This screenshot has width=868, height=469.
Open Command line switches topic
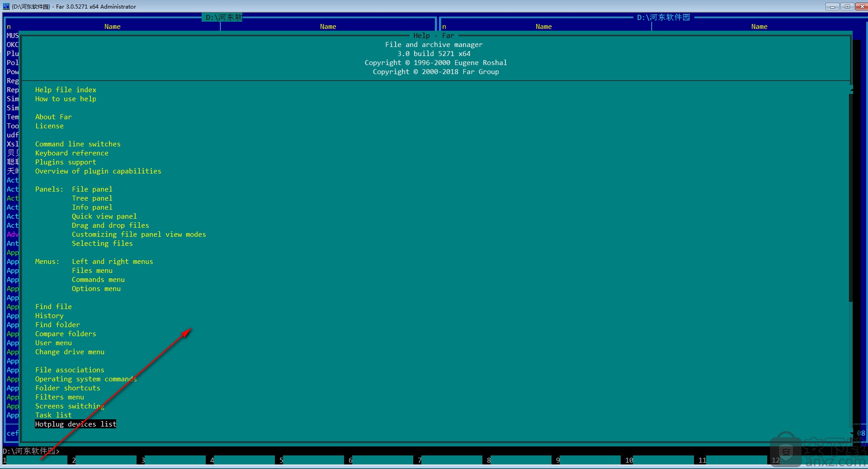coord(78,144)
